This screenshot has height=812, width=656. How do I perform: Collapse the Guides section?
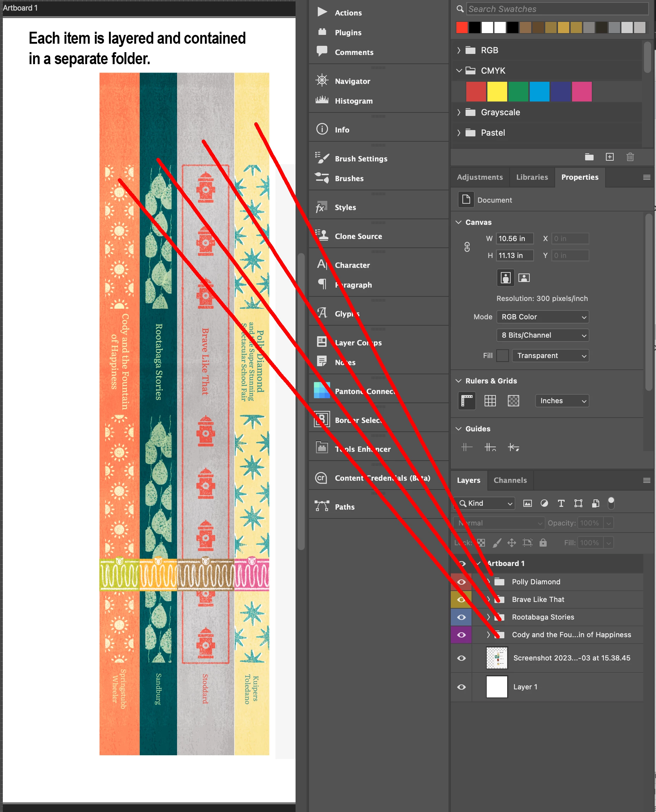coord(459,429)
